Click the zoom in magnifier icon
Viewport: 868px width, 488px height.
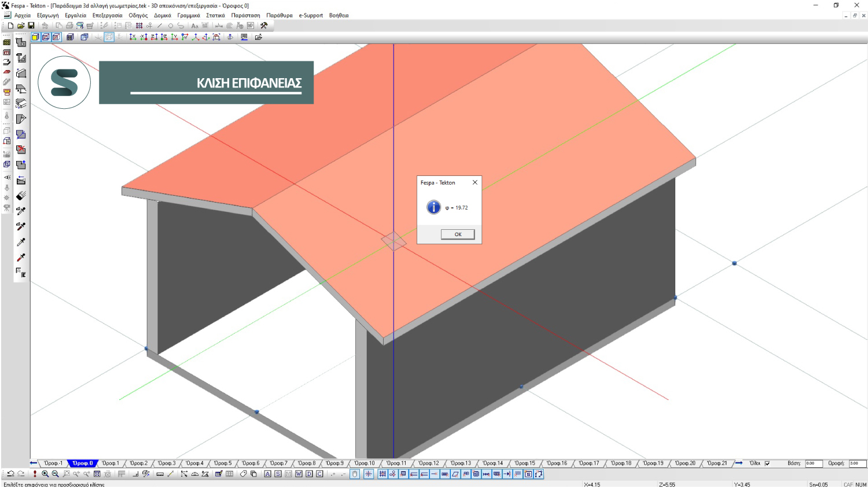[x=45, y=474]
